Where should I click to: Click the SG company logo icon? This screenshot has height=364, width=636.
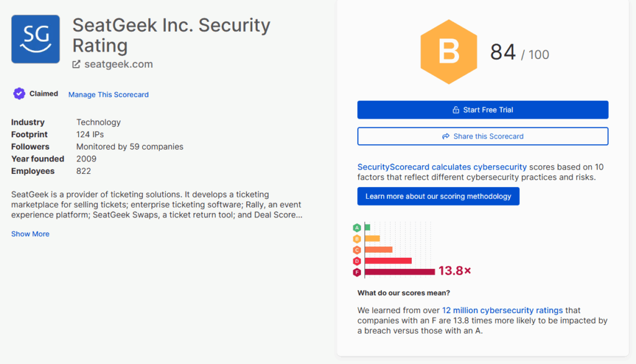point(35,39)
